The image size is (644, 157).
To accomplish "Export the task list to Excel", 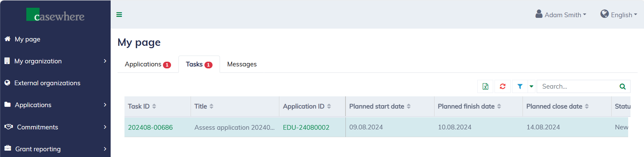I will [485, 87].
